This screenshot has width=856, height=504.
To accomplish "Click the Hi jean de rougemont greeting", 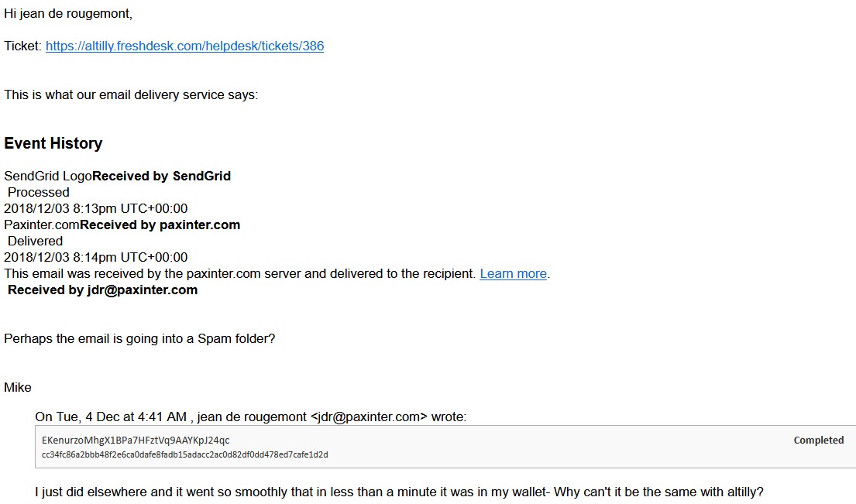I will point(68,14).
